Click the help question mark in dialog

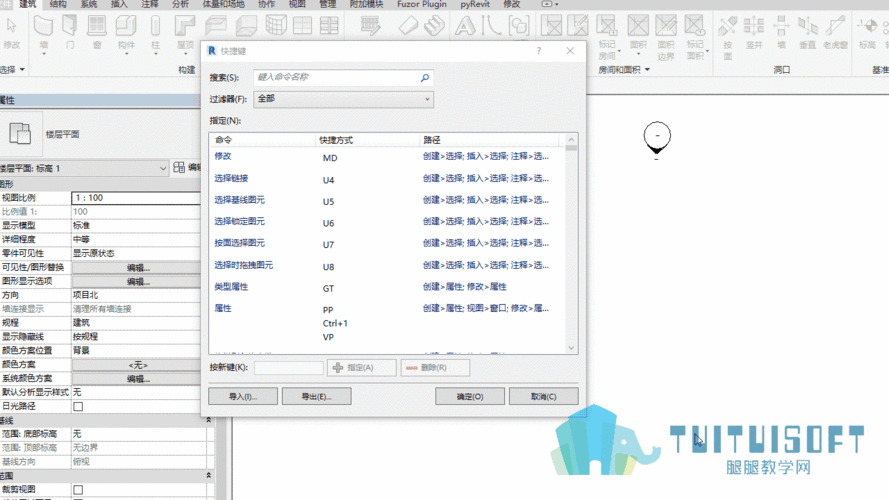(539, 51)
